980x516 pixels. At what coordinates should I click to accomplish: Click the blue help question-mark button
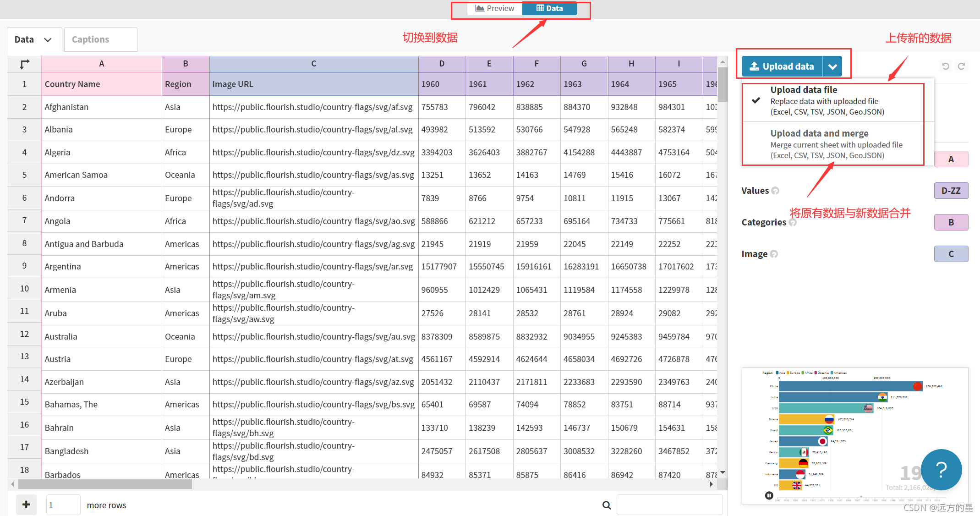pyautogui.click(x=941, y=470)
